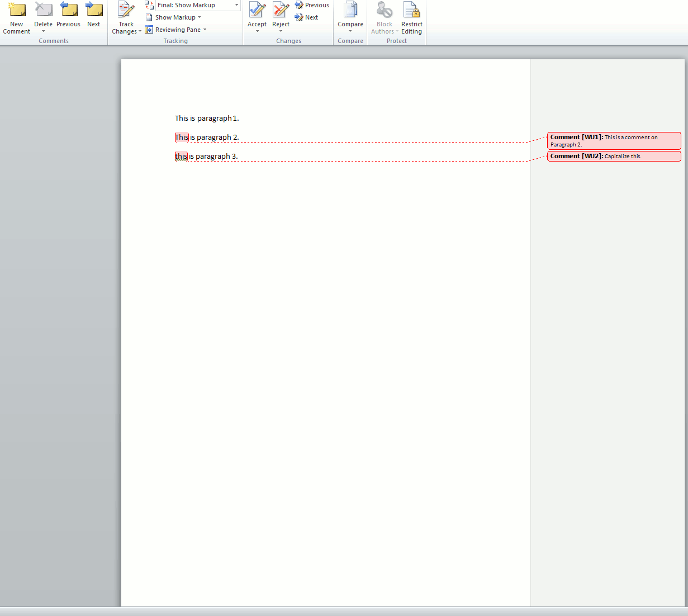Open the Reject dropdown arrow
Viewport: 688px width, 616px height.
pyautogui.click(x=281, y=31)
